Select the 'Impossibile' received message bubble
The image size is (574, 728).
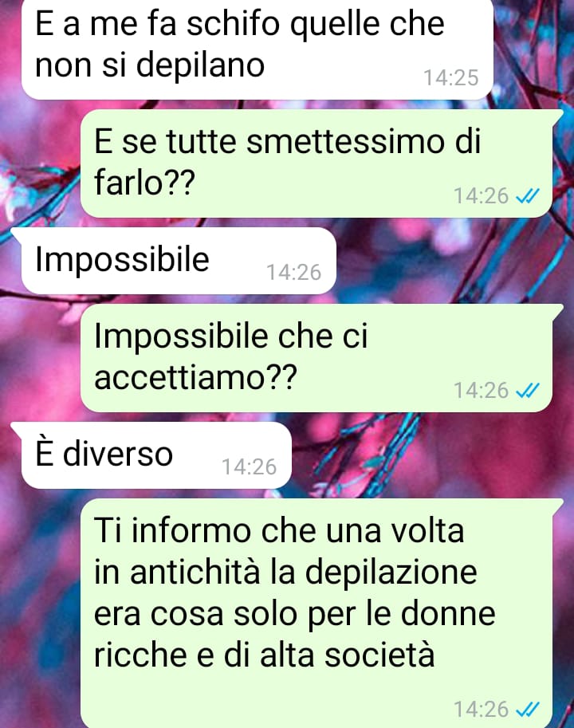pos(179,261)
